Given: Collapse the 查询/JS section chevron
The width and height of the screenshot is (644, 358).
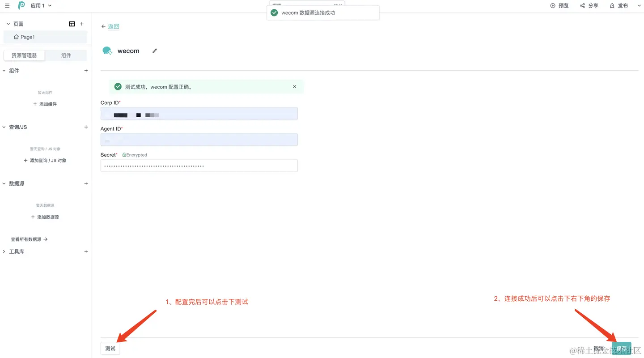Looking at the screenshot, I should coord(4,127).
